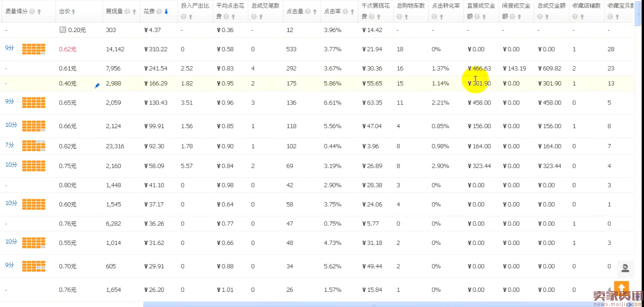Open help icon beside 点击率 header
644x307 pixels.
[345, 12]
